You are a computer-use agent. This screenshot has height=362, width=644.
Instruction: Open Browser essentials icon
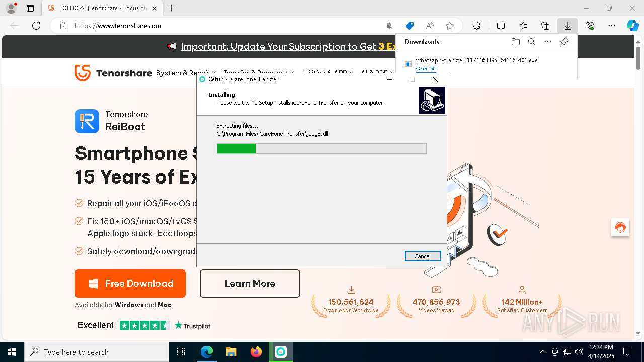[x=590, y=26]
